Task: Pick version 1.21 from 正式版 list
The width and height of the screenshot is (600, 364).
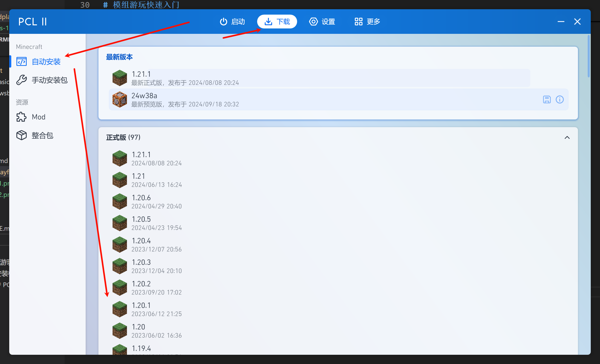Action: pos(157,180)
